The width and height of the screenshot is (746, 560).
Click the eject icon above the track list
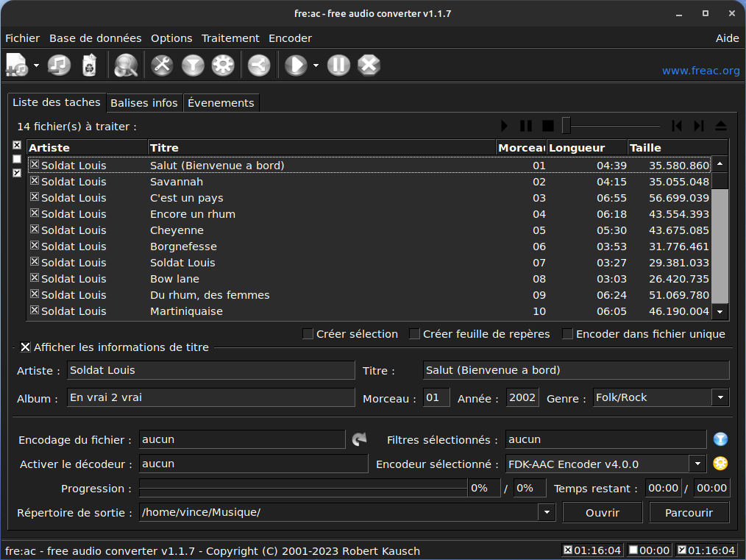click(721, 127)
